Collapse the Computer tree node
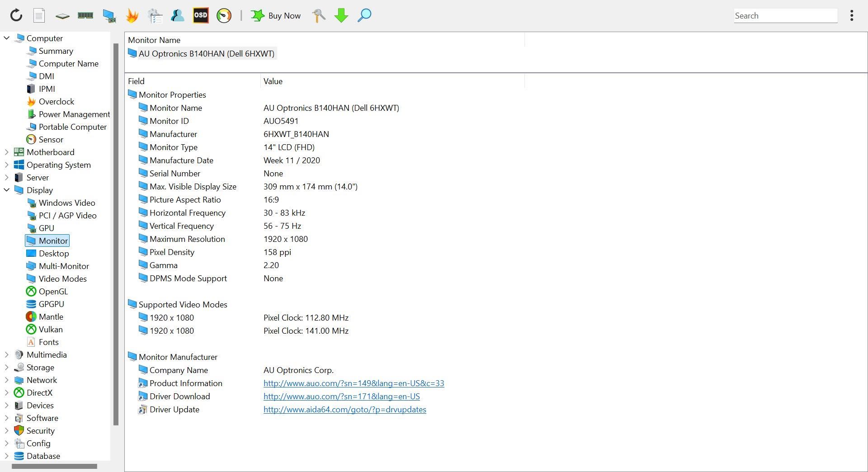Viewport: 868px width, 472px height. (7, 38)
